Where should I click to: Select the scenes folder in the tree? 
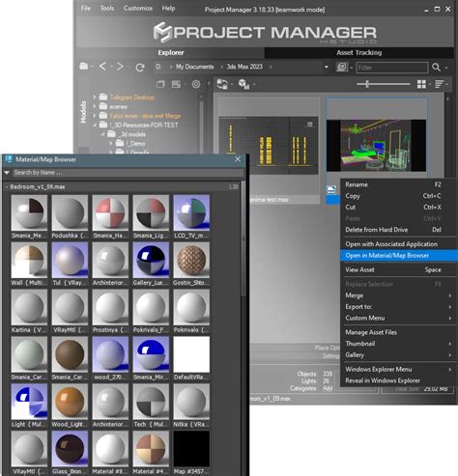(118, 106)
